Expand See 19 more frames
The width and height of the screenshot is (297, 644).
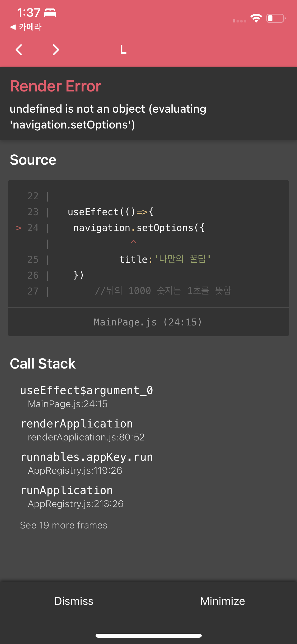coord(64,525)
